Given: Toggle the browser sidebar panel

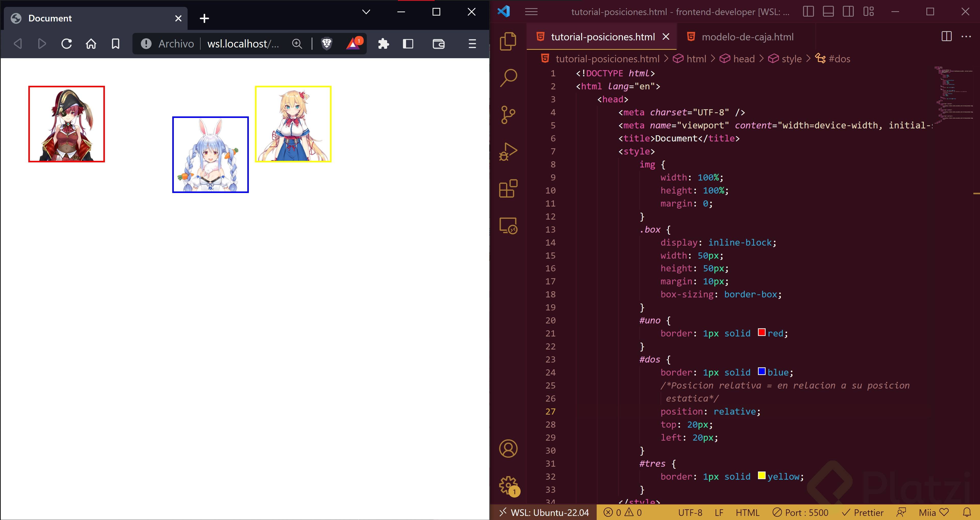Looking at the screenshot, I should click(408, 43).
